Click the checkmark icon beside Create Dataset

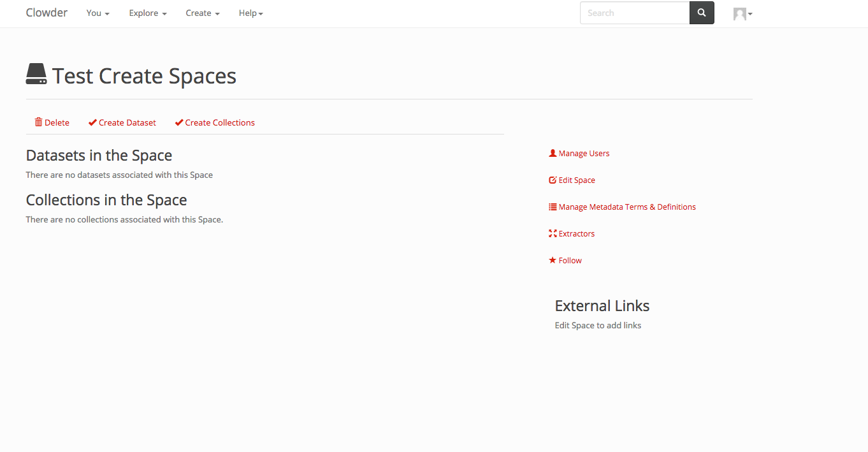click(92, 122)
